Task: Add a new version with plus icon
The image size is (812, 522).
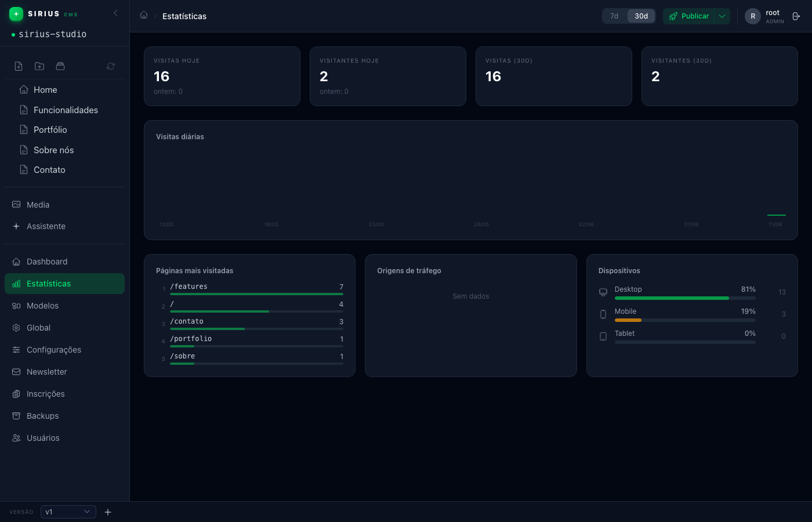Action: 108,512
